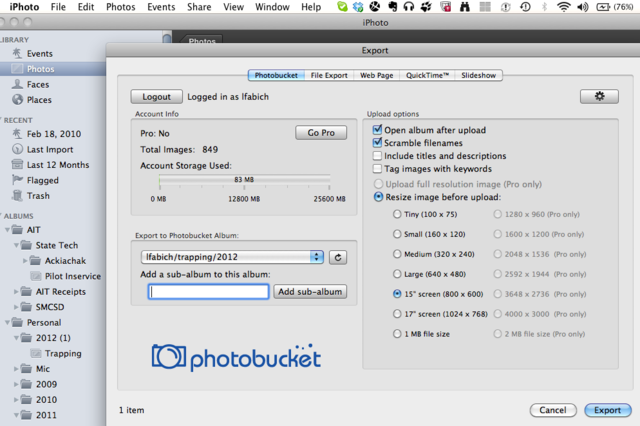Open the Flagged photos item

[x=42, y=180]
